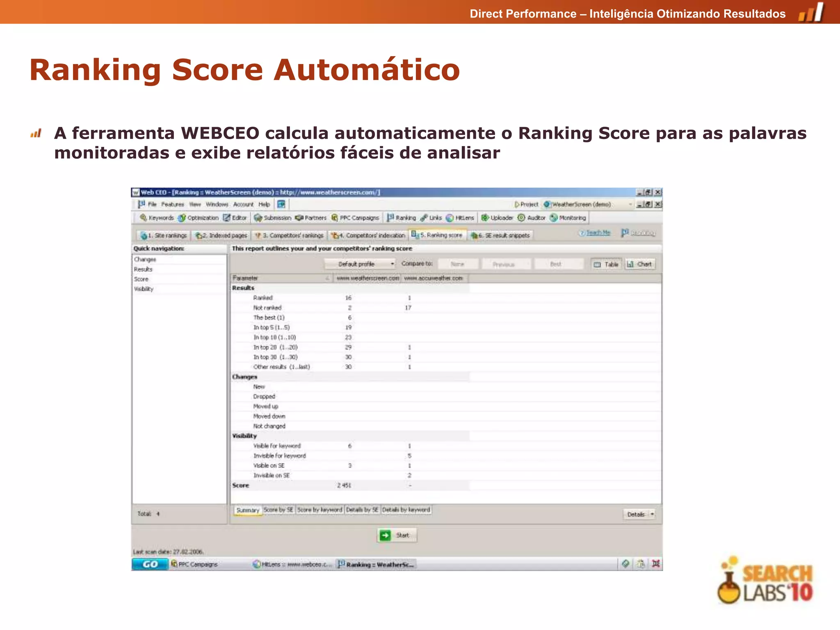Select Changes in Quick navigation
The image size is (840, 630).
click(x=145, y=260)
